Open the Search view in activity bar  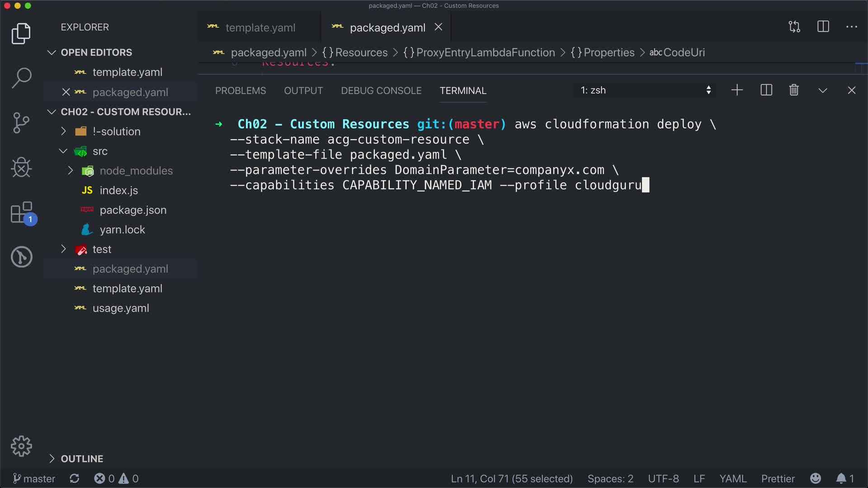click(x=21, y=78)
